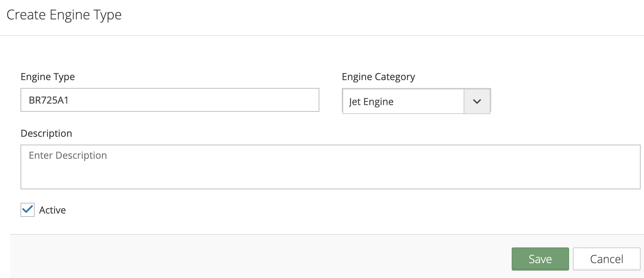Click the Active checkbox label text
Image resolution: width=644 pixels, height=278 pixels.
[x=53, y=210]
